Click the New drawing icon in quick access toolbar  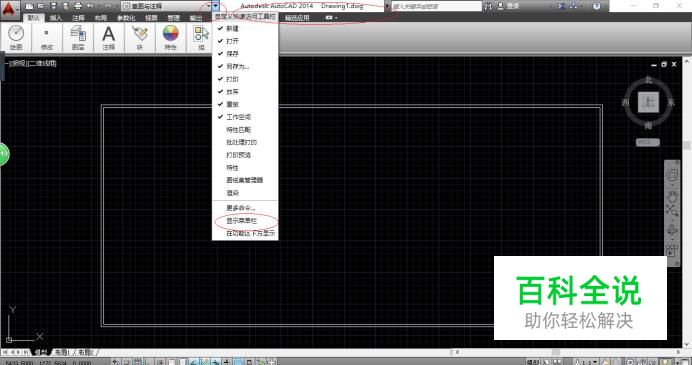click(29, 6)
